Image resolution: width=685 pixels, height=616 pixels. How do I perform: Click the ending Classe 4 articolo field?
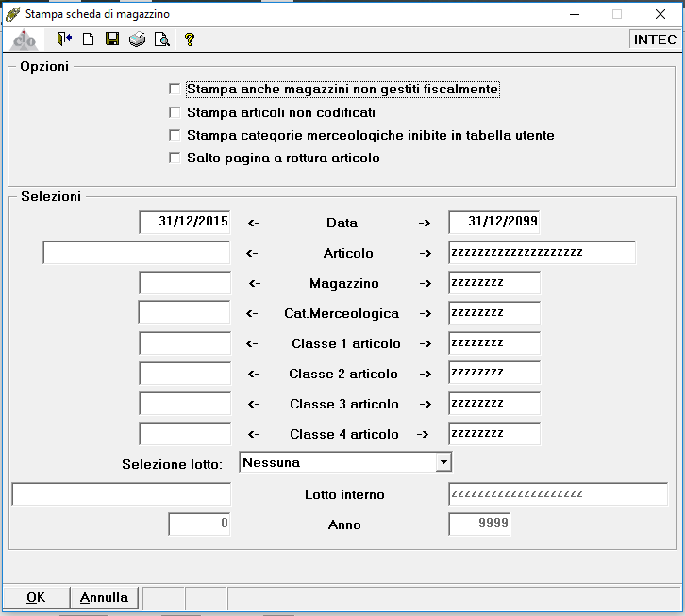tap(494, 433)
